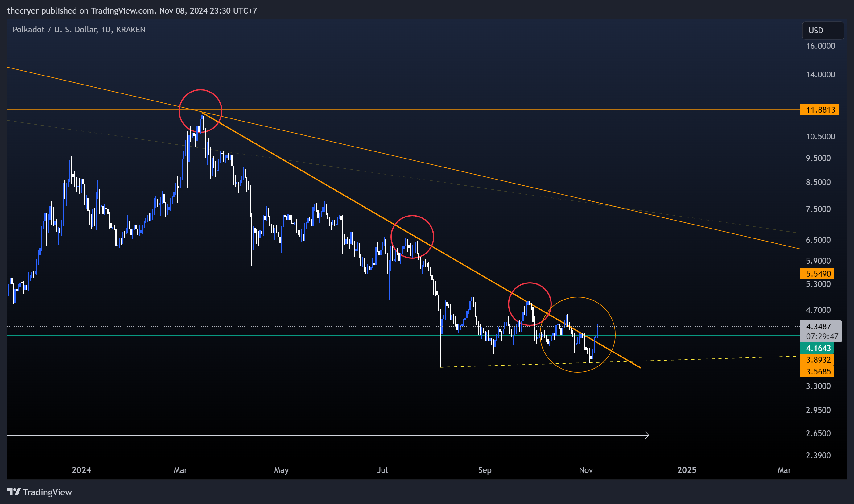Click the 8.5000 price axis label
This screenshot has height=504, width=854.
pyautogui.click(x=818, y=182)
